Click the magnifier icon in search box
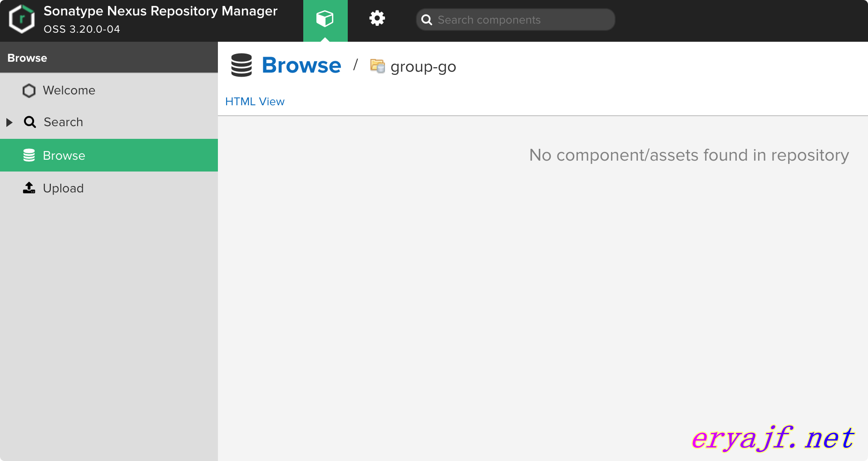 [x=427, y=20]
